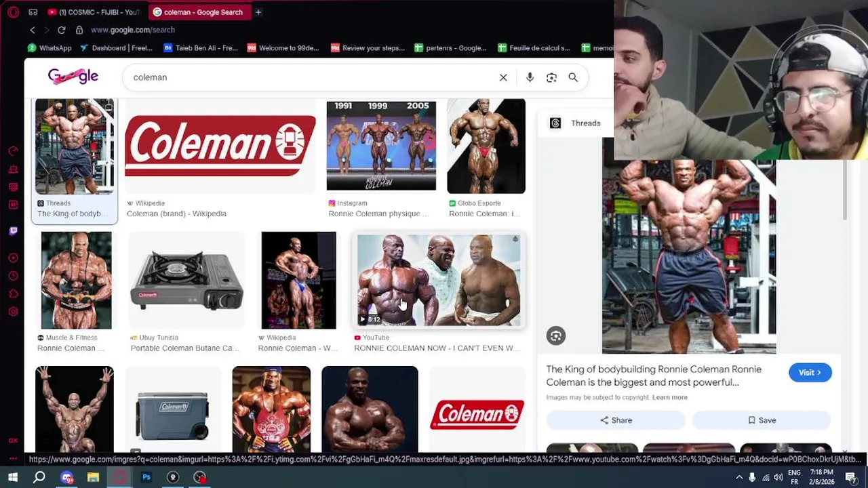Viewport: 868px width, 488px height.
Task: Open the notification center icon
Action: coord(851,477)
